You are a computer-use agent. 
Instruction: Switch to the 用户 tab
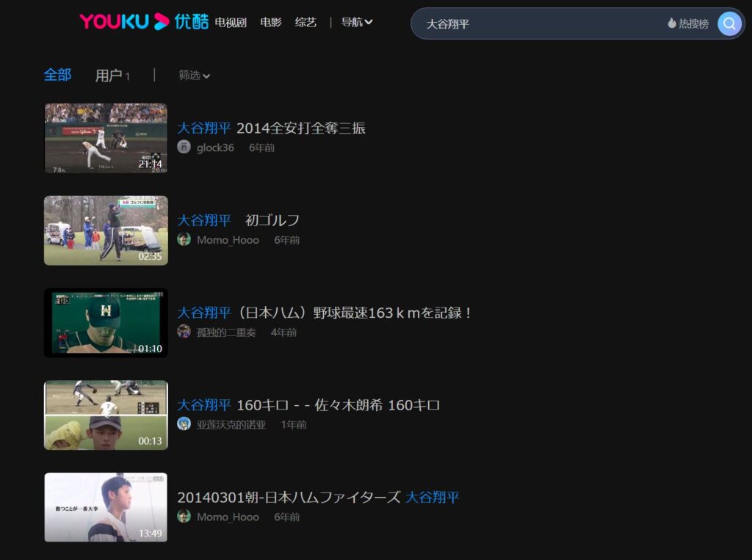tap(112, 76)
